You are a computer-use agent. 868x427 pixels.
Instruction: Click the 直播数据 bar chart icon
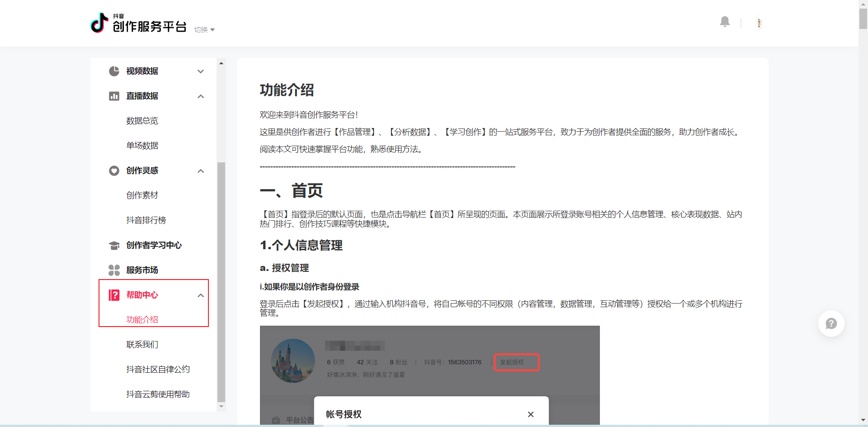[114, 96]
